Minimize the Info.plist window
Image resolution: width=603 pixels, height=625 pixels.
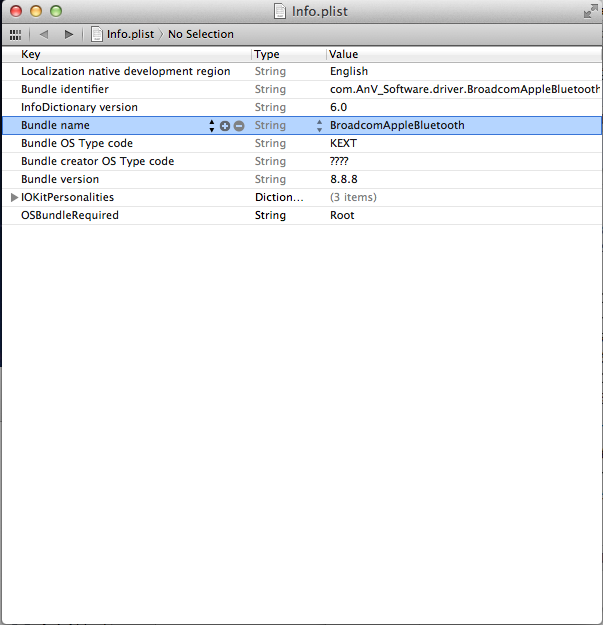[36, 11]
